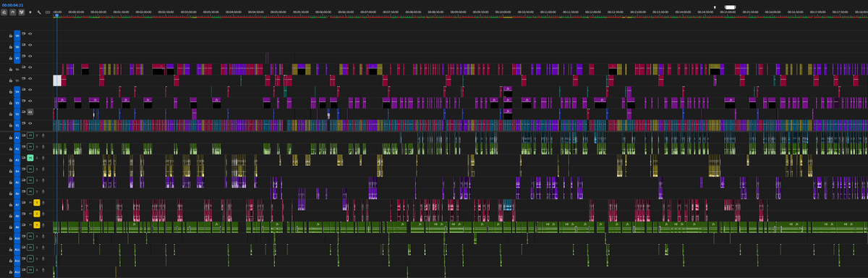The height and width of the screenshot is (278, 868).
Task: Toggle target for track V1 label
Action: coord(17,125)
